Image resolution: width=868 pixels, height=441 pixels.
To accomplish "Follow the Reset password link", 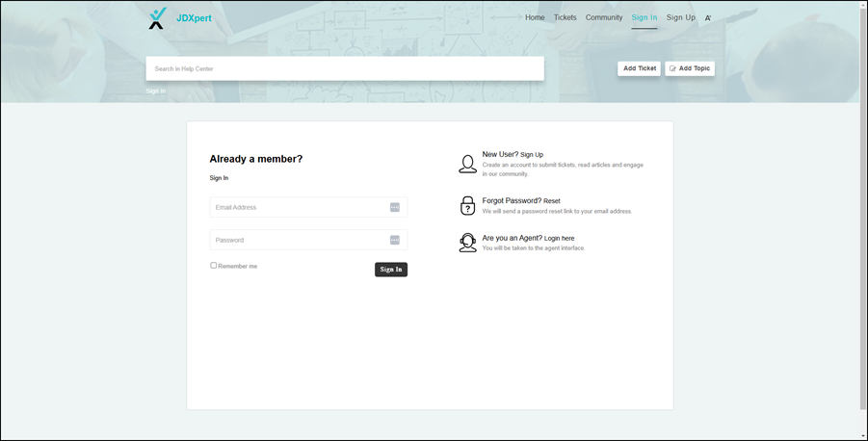I will pyautogui.click(x=551, y=201).
